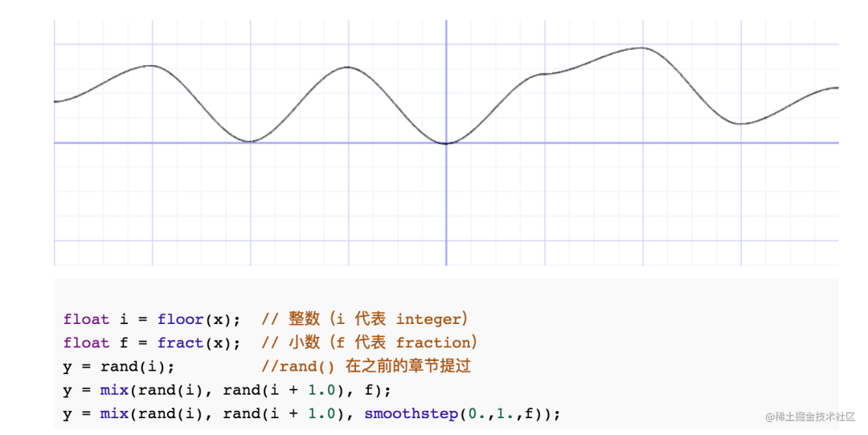Click the leftmost peak of the curve
Viewport: 868px width, 435px height.
pos(151,66)
